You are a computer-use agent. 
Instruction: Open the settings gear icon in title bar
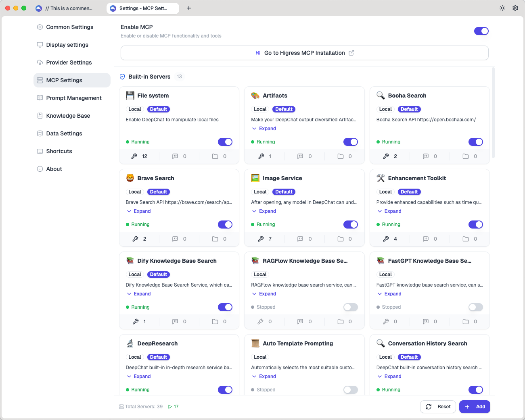pyautogui.click(x=515, y=8)
